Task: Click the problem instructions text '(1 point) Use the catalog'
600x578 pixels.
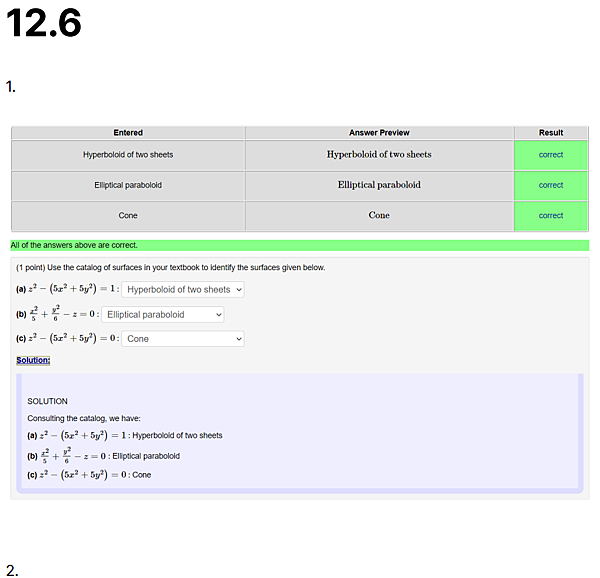Action: pyautogui.click(x=171, y=267)
